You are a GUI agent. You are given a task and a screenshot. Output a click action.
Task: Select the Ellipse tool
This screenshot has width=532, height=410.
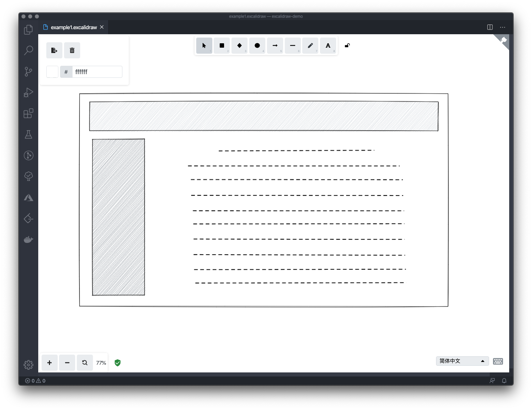click(x=257, y=46)
